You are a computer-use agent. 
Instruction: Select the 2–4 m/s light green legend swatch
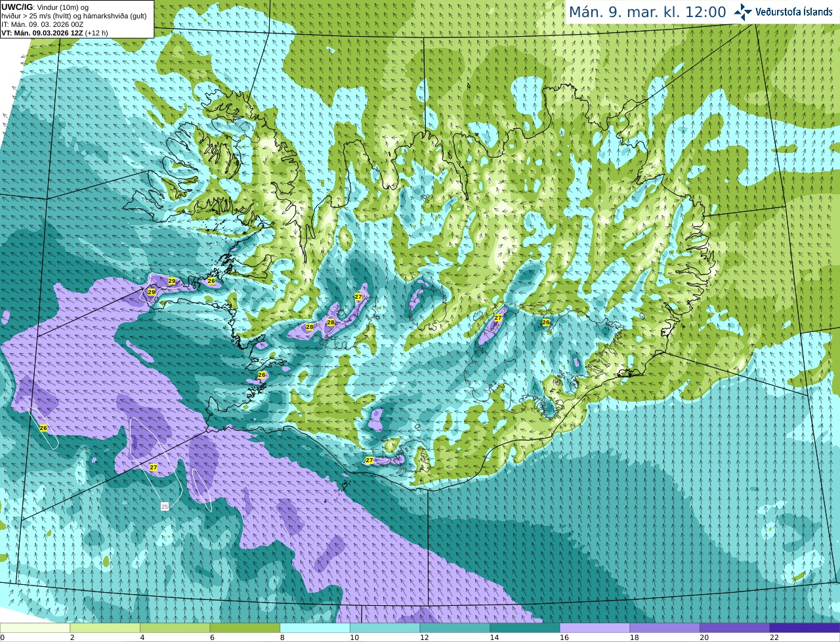tap(105, 628)
